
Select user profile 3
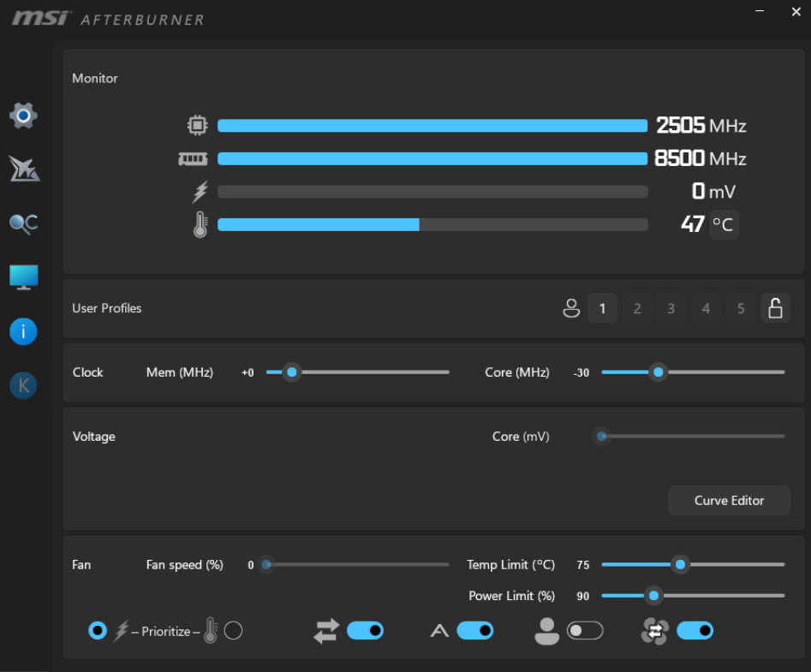click(x=671, y=308)
